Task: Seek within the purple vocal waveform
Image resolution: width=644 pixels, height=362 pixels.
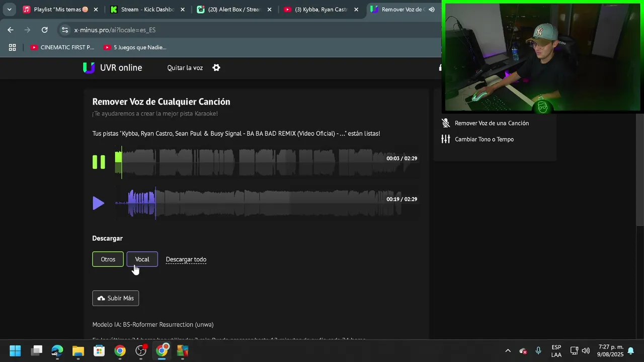Action: [267, 203]
